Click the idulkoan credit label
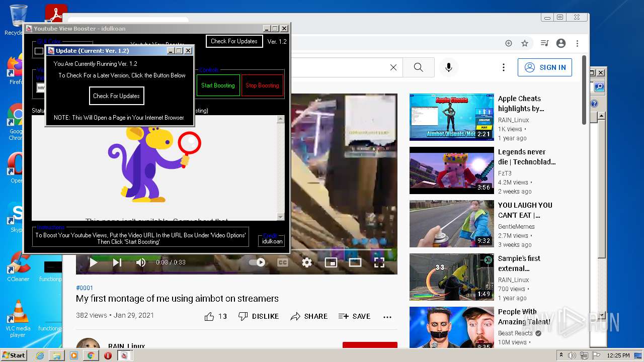The height and width of the screenshot is (362, 644). click(x=272, y=241)
